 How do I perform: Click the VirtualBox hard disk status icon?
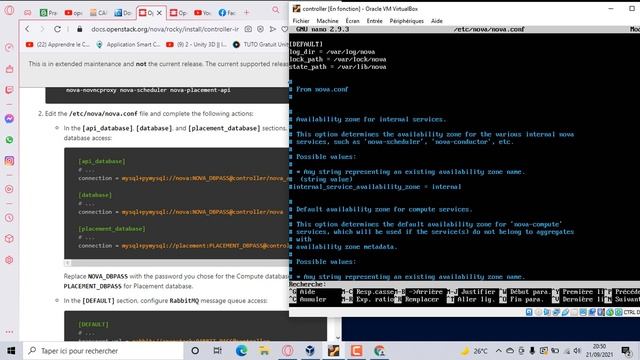pyautogui.click(x=529, y=312)
